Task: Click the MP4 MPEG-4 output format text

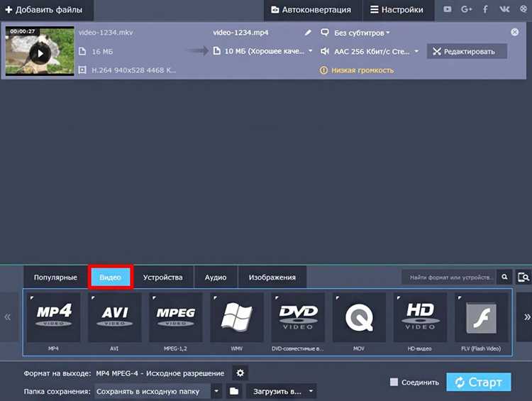Action: click(160, 373)
